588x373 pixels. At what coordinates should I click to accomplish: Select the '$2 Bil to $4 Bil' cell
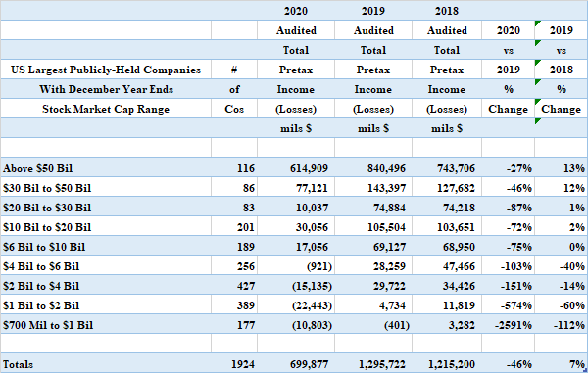tap(41, 286)
